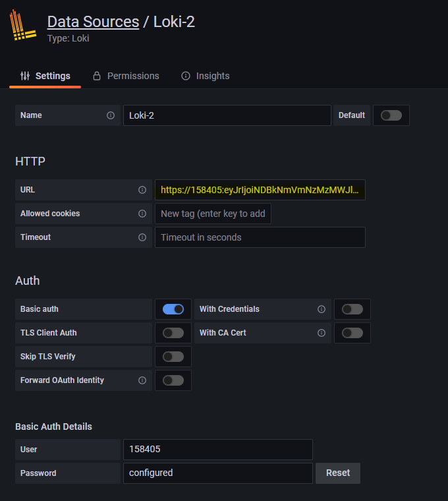Click the Reset password button

coord(338,473)
